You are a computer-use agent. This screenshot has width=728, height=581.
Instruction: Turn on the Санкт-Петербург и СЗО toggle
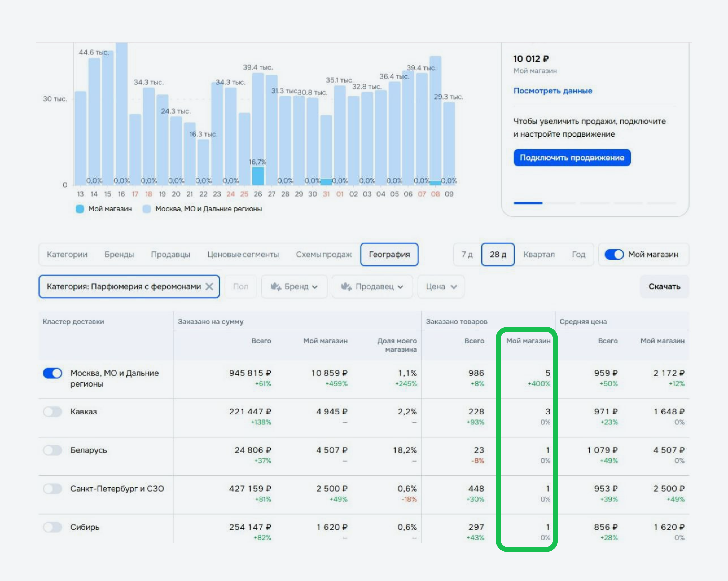(52, 488)
